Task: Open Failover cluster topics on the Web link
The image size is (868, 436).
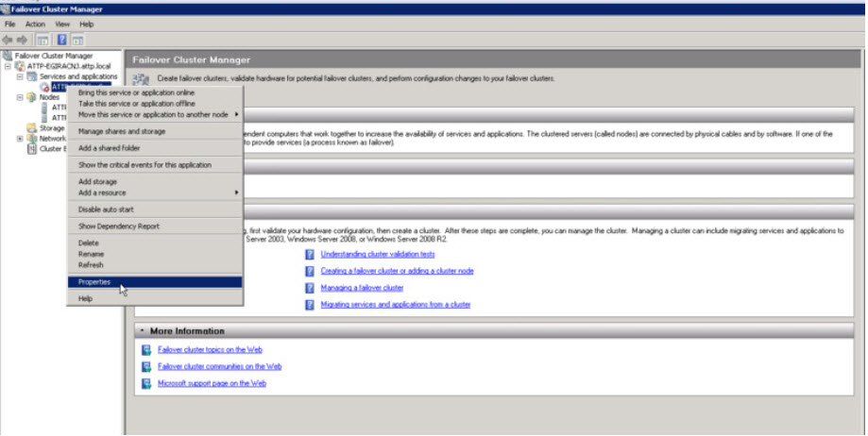Action: tap(210, 350)
